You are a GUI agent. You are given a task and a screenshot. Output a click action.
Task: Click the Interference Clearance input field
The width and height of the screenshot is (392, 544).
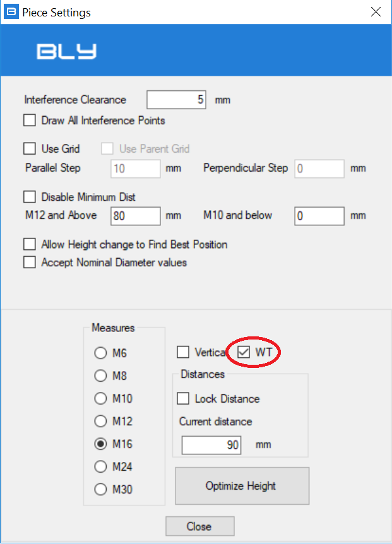tap(176, 100)
